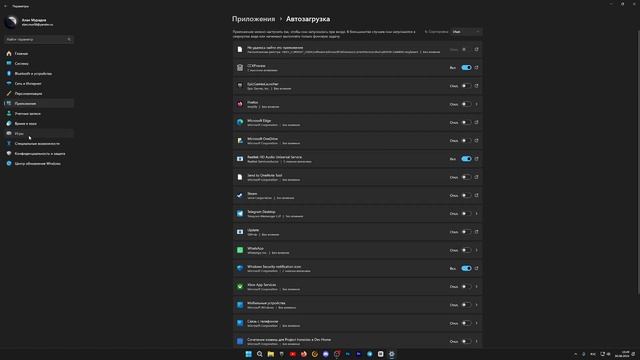Expand Firefox row chevron

pos(476,104)
